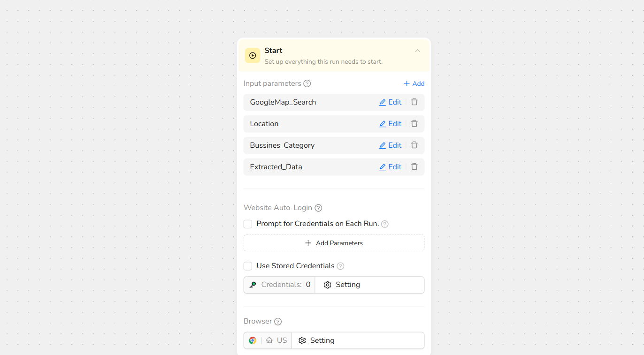This screenshot has width=644, height=355.
Task: Enable Prompt for Credentials on Each Run
Action: (248, 224)
